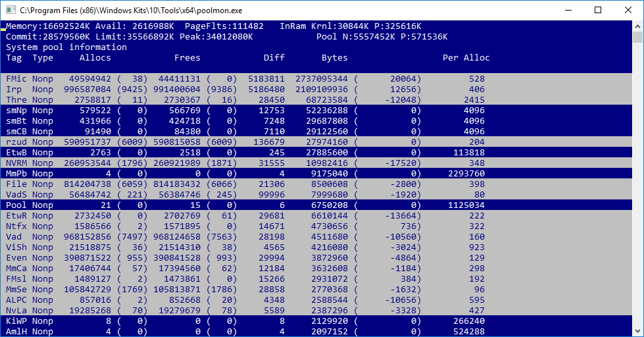644x337 pixels.
Task: Click the Avail: 2616988K value
Action: coord(135,26)
